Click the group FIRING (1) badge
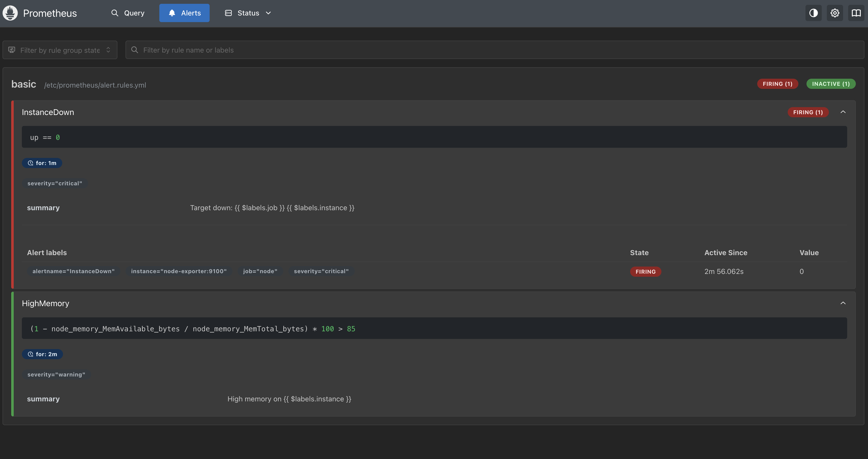Viewport: 868px width, 459px height. coord(777,84)
